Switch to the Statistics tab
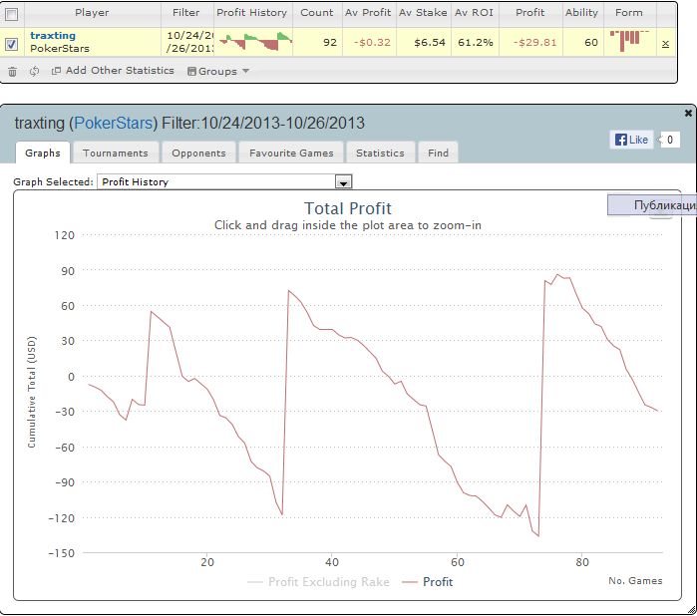This screenshot has width=697, height=616. point(380,153)
